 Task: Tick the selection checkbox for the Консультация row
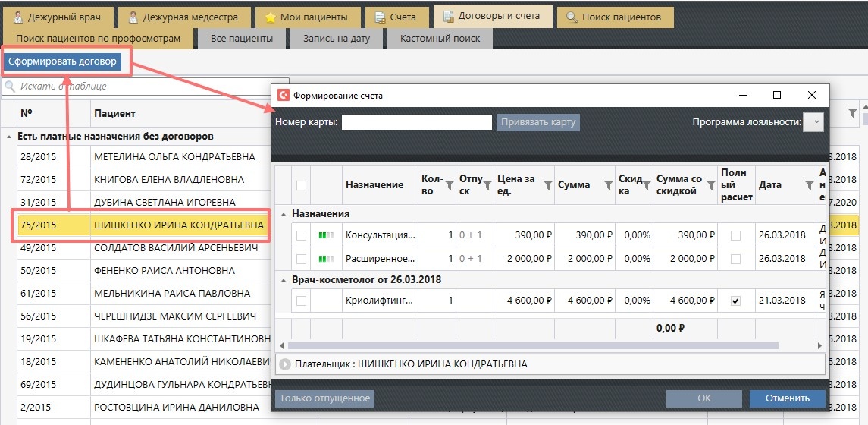pos(301,236)
